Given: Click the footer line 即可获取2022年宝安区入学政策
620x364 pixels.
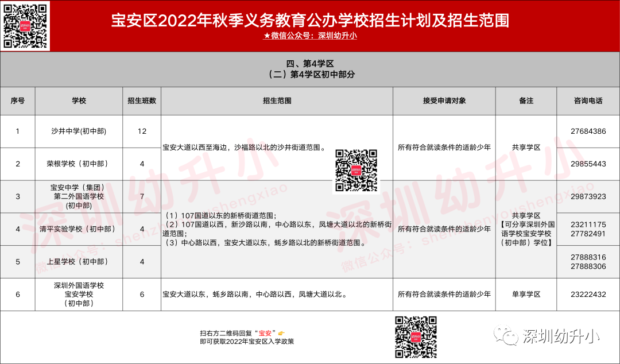Looking at the screenshot, I should [x=247, y=342].
